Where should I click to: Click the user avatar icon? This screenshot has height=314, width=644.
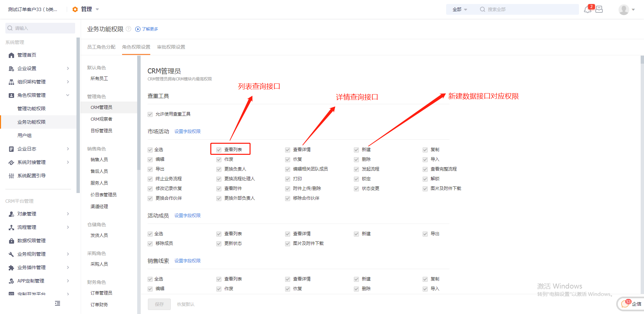click(x=624, y=10)
